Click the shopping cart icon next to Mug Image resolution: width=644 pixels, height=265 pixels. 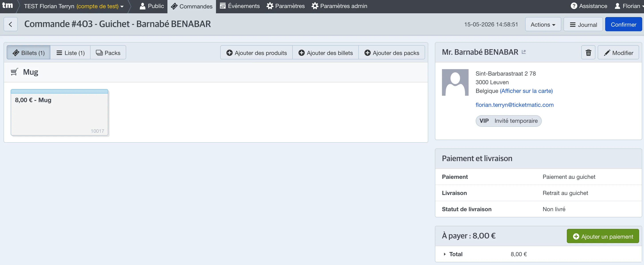[14, 72]
